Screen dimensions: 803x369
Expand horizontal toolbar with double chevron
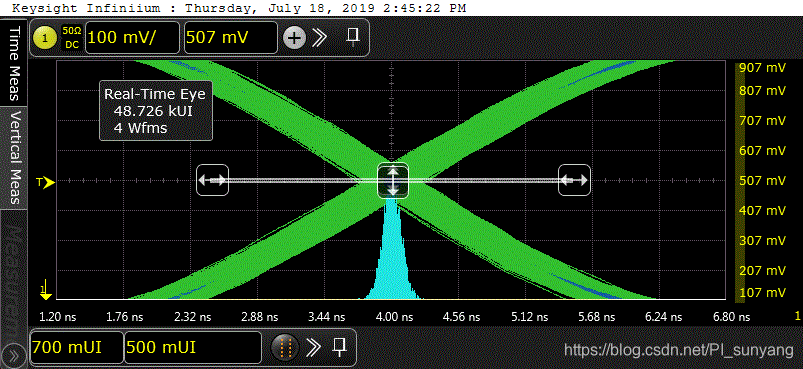pyautogui.click(x=312, y=348)
